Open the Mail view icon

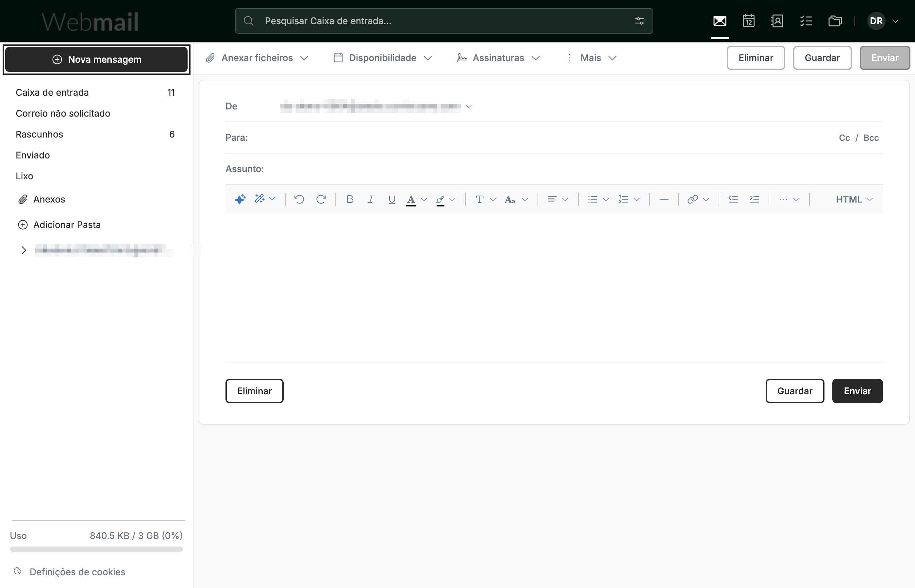[720, 21]
